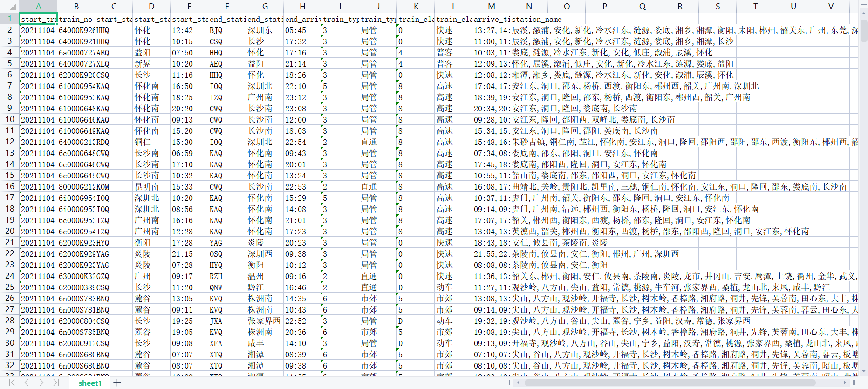Select cell 'XLQ' in row 5
868x389 pixels.
coord(114,64)
